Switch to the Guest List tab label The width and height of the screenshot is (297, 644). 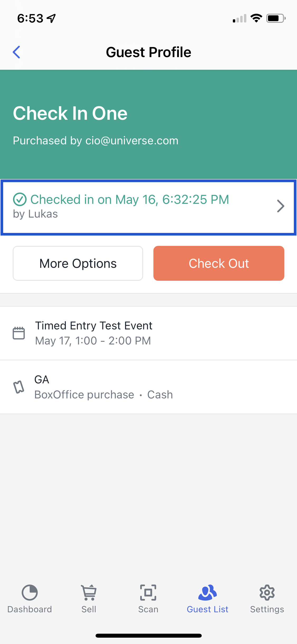208,609
